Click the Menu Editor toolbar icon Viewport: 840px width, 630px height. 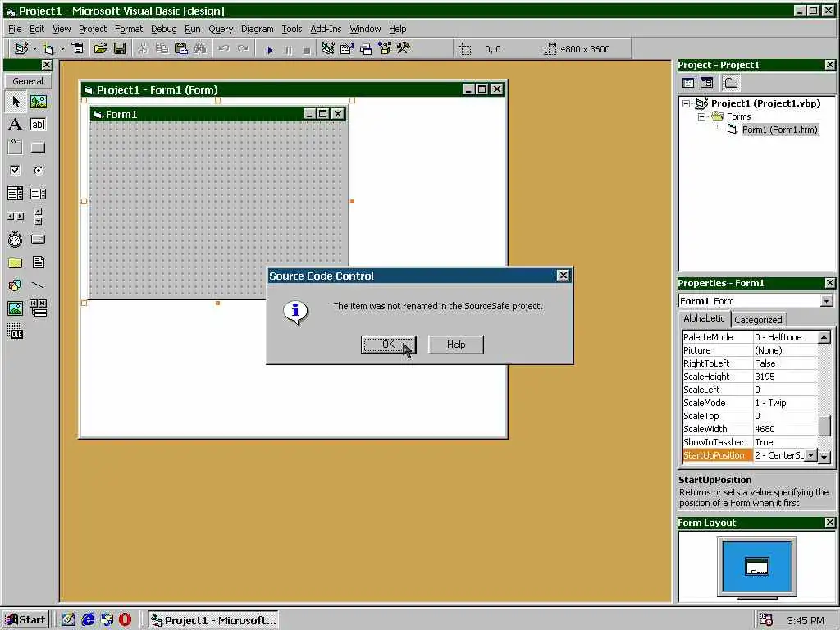click(x=78, y=48)
